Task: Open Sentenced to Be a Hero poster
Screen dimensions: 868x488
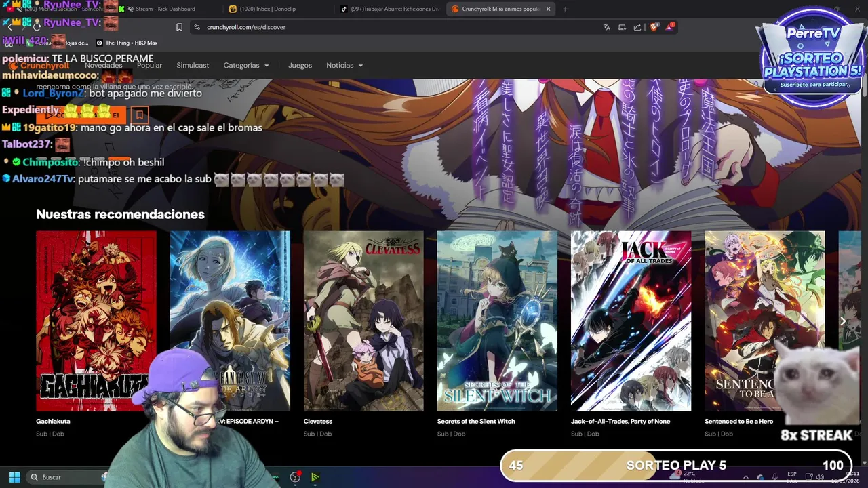Action: [765, 321]
